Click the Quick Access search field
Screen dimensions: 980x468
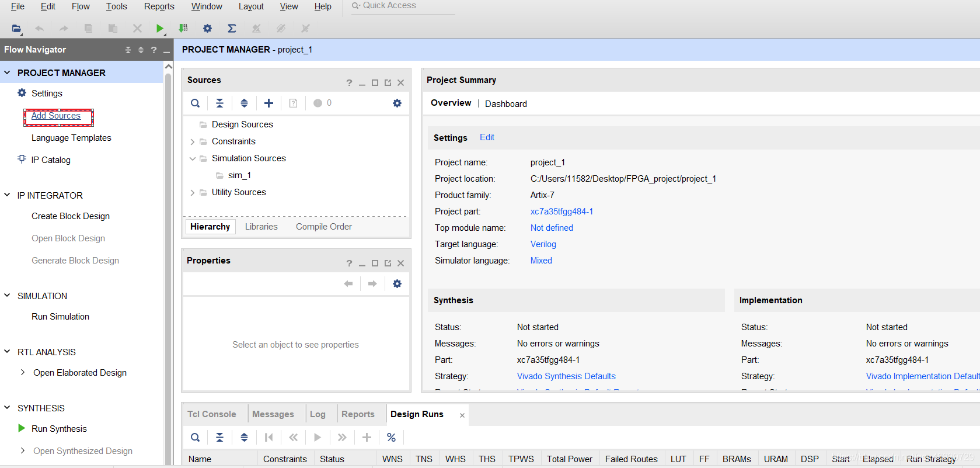pos(403,6)
